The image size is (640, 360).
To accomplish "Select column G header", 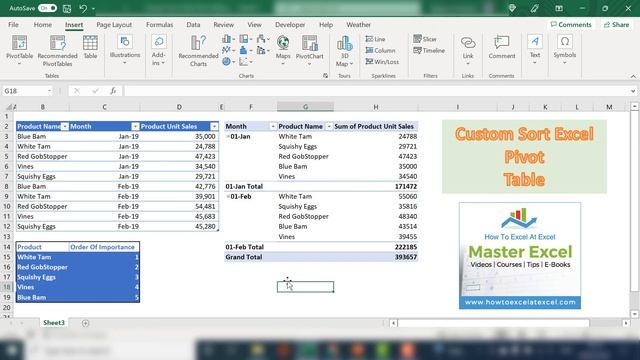I will 305,107.
